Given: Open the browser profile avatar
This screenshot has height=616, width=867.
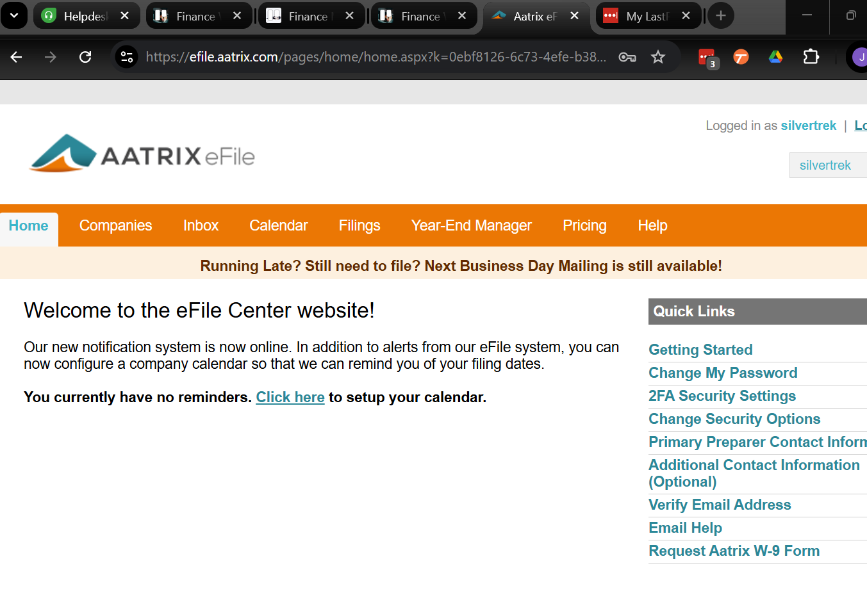Looking at the screenshot, I should 859,57.
